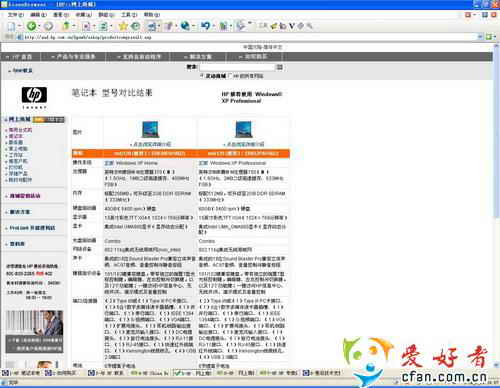500x388 pixels.
Task: Open the 收藏(A) menu
Action: pyautogui.click(x=83, y=15)
